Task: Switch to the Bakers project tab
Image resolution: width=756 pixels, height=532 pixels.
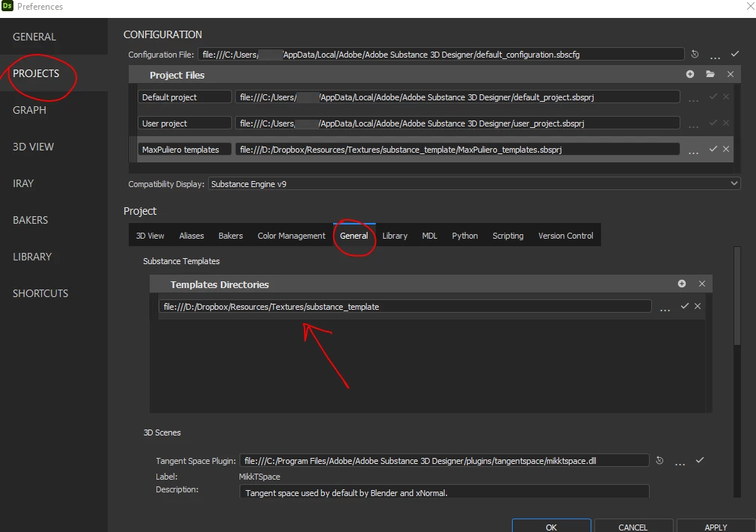Action: (231, 236)
